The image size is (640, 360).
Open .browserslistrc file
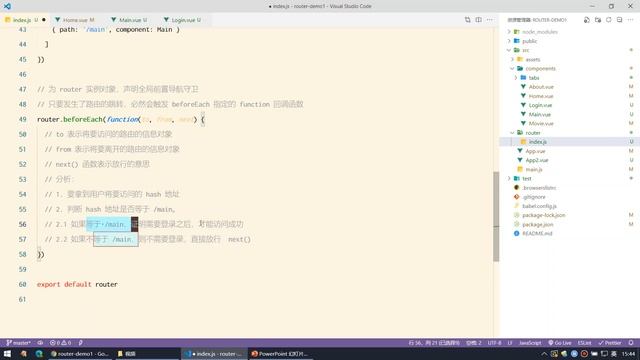pos(539,188)
